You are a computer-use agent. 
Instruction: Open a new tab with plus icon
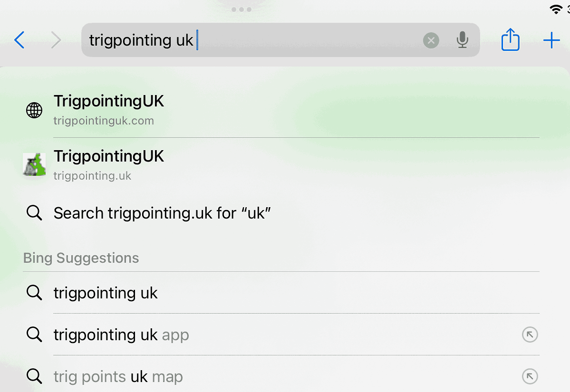coord(551,40)
